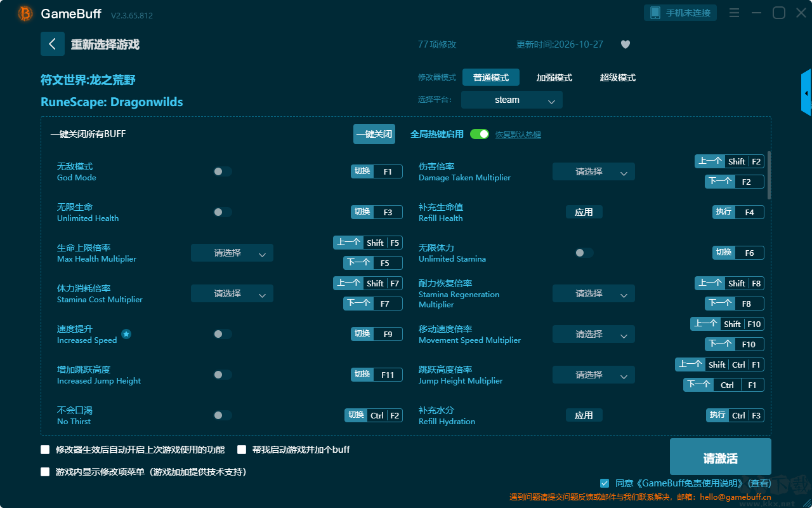This screenshot has height=508, width=812.
Task: Select 普通模式 mode tab
Action: tap(491, 77)
